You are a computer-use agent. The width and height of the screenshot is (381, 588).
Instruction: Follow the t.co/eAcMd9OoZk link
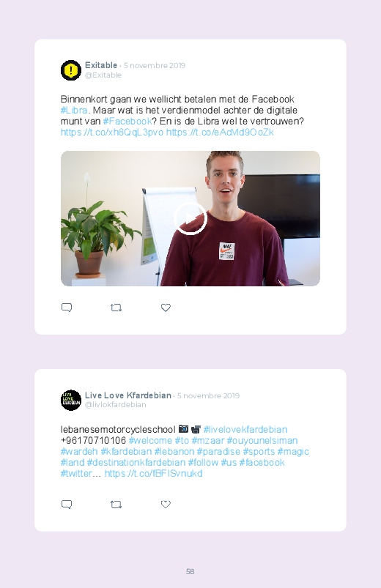220,132
